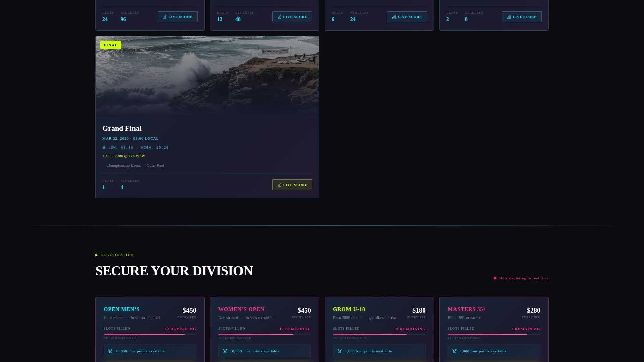The height and width of the screenshot is (362, 644).
Task: Click 10,000 tour points in Women's Open card
Action: 255,351
